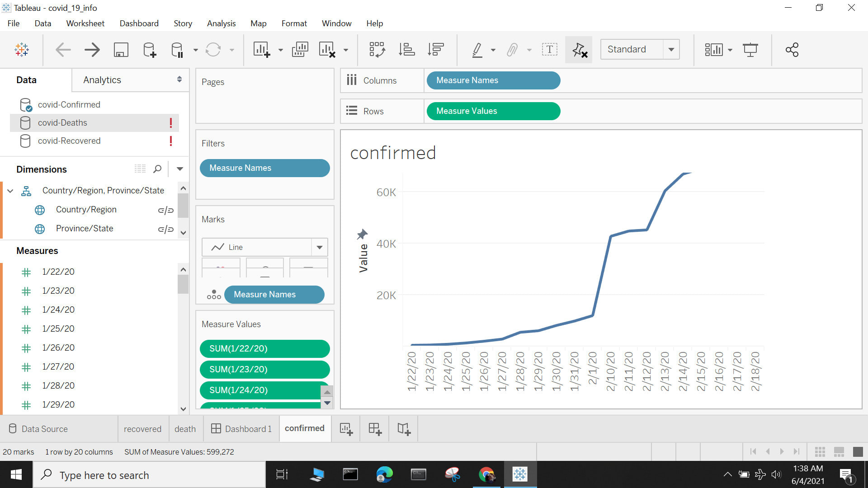Clear sheet icon in toolbar
The height and width of the screenshot is (488, 868).
point(327,49)
